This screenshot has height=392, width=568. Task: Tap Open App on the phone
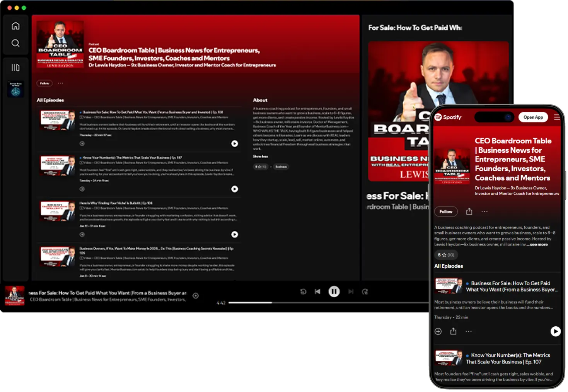click(533, 117)
